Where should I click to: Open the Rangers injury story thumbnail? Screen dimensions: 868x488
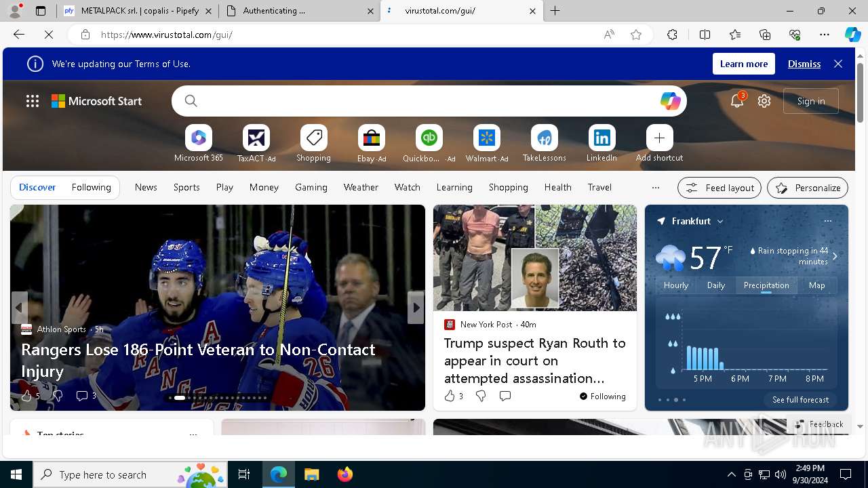[218, 308]
